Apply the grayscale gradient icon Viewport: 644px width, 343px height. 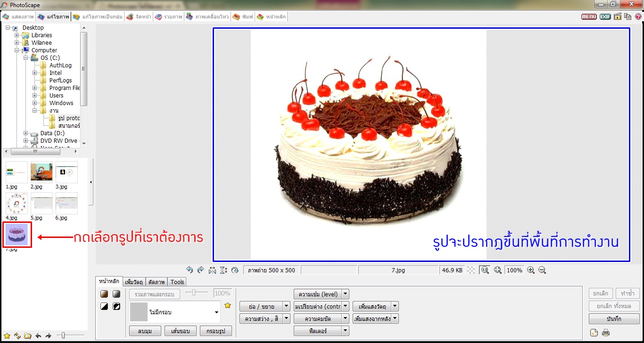116,294
